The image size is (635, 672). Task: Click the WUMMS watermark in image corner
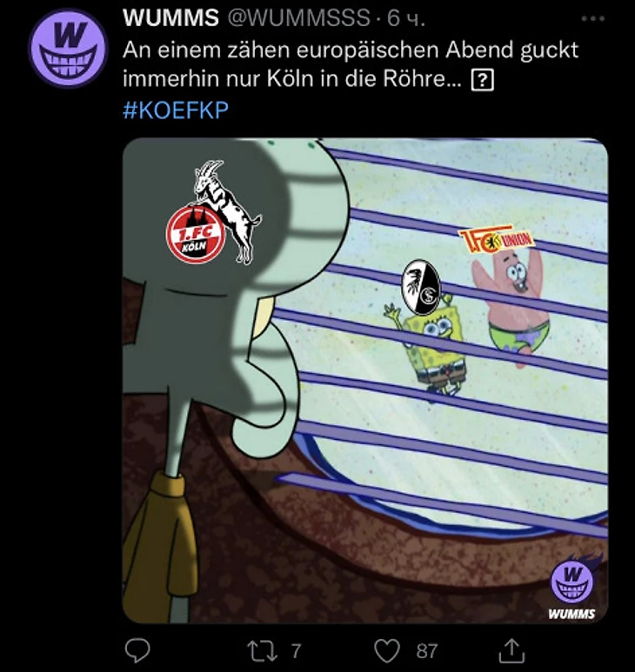572,587
